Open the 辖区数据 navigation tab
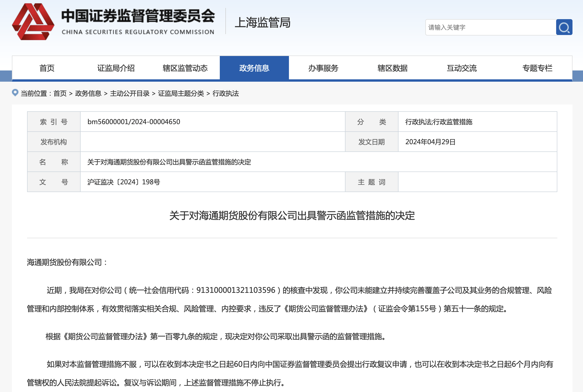This screenshot has width=583, height=392. [392, 68]
